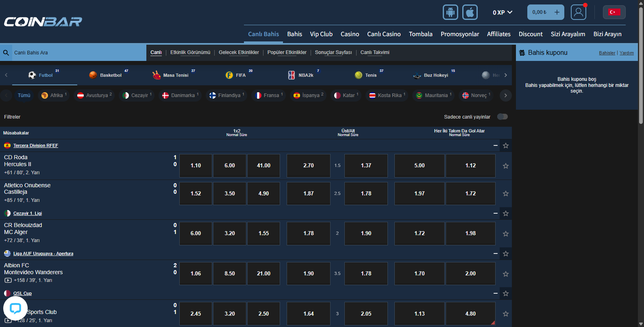
Task: Star the Tercera Division RFEF league
Action: [x=505, y=145]
